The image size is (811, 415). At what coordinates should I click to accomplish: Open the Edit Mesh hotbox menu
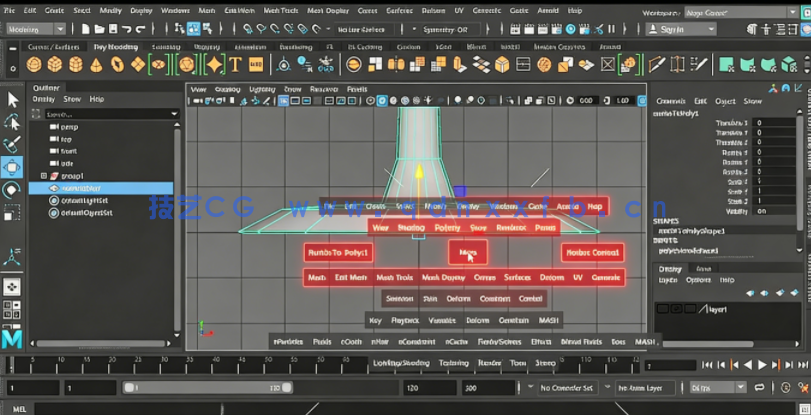point(351,278)
